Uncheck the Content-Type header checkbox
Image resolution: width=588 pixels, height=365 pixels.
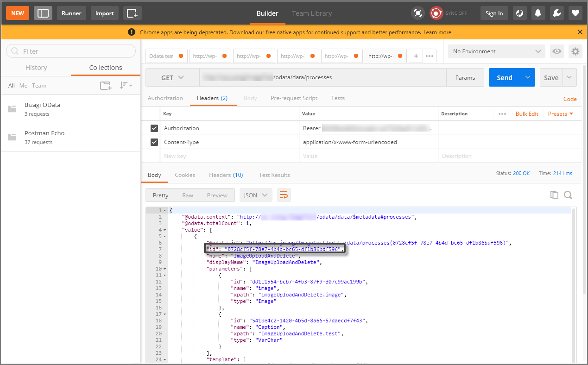tap(154, 142)
